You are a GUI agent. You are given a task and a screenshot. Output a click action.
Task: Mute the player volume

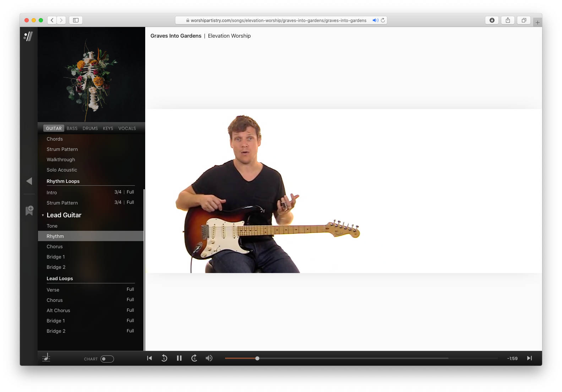coord(209,358)
